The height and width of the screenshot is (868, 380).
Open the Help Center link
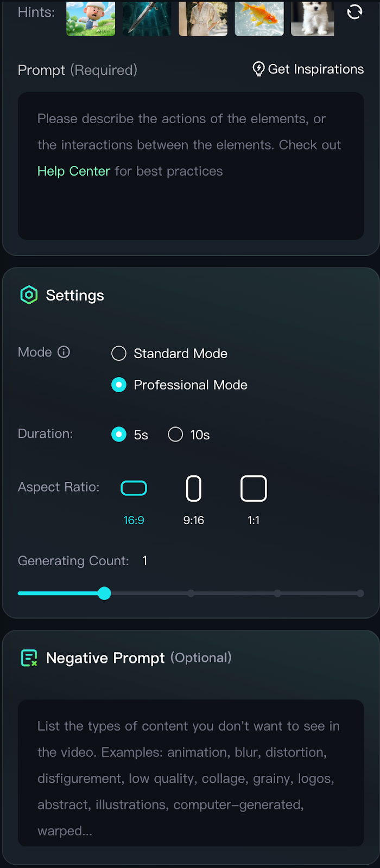tap(74, 171)
